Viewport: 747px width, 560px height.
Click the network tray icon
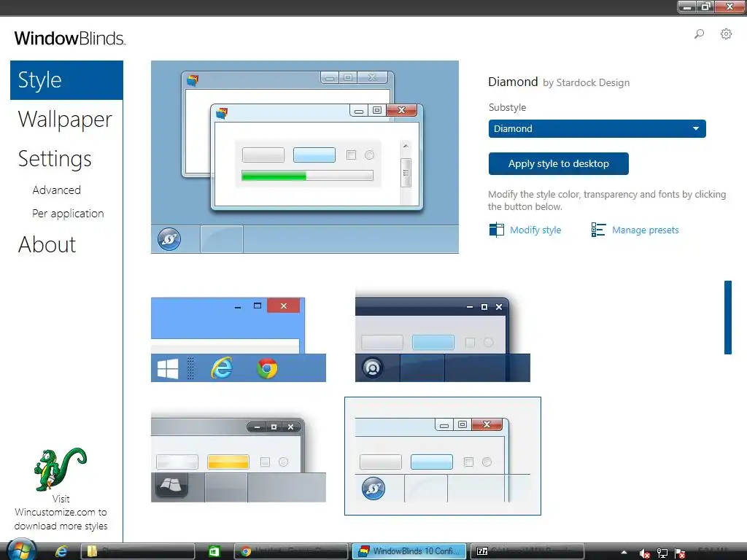click(662, 553)
